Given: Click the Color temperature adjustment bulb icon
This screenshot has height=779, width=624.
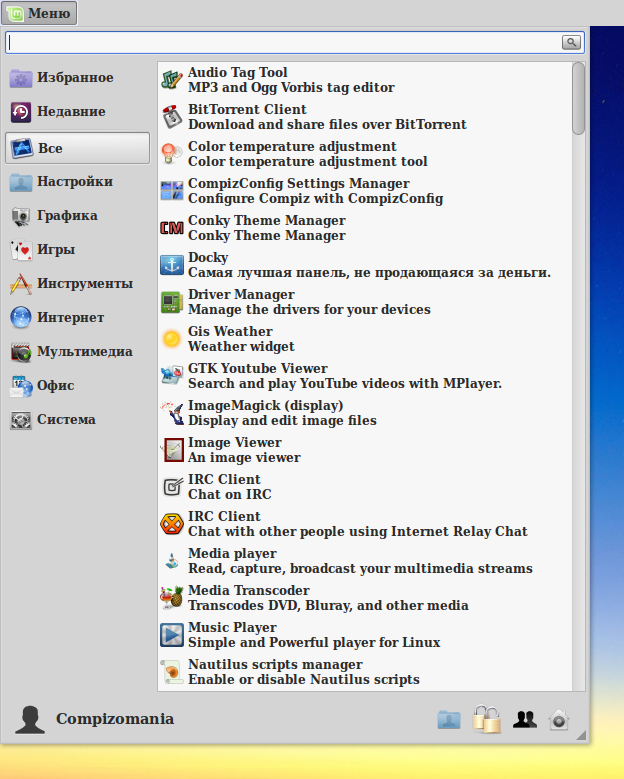Looking at the screenshot, I should [x=172, y=154].
